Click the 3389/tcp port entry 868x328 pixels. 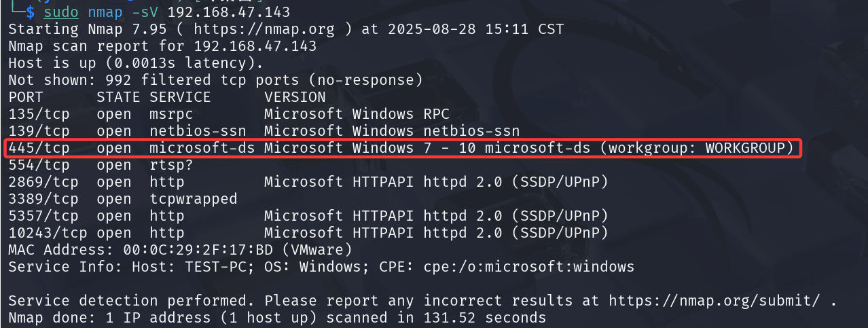point(43,199)
